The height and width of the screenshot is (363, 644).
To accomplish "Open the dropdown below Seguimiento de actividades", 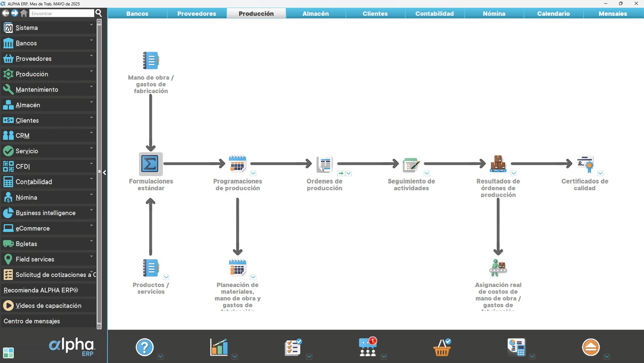I will [x=427, y=173].
